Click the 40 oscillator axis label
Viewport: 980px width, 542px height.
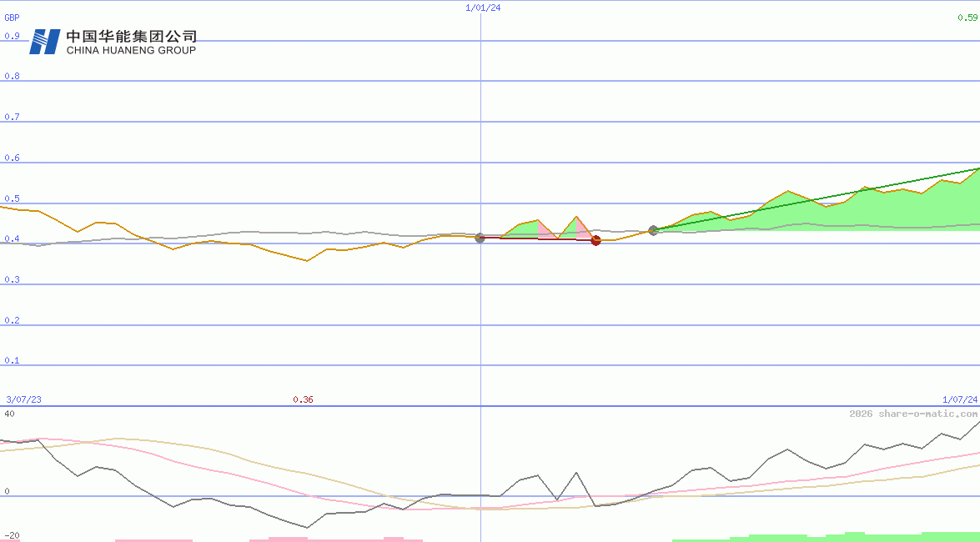tap(9, 414)
